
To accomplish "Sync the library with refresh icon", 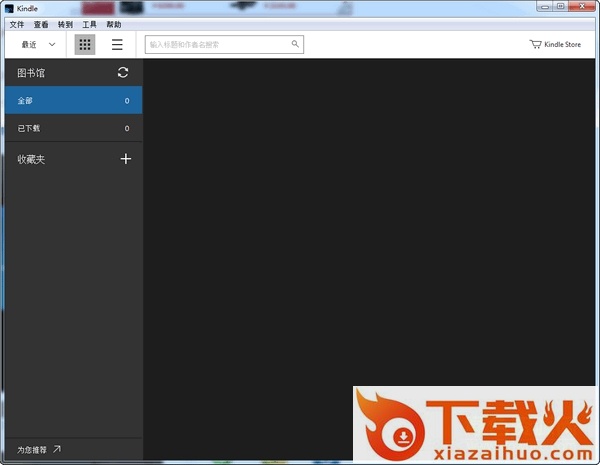I will pos(123,73).
